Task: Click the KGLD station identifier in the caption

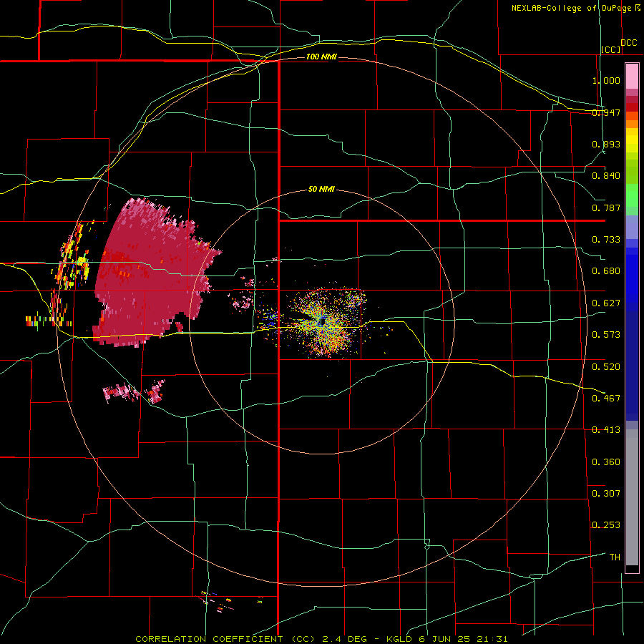Action: (x=400, y=639)
